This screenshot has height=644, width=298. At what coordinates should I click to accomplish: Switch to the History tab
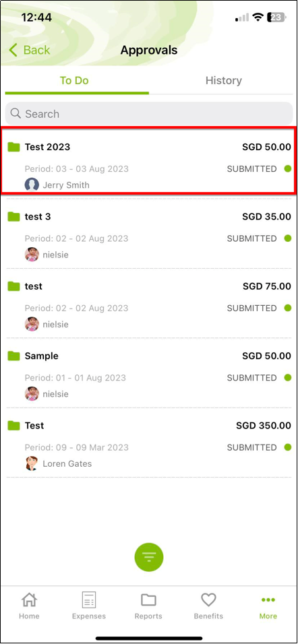(224, 81)
